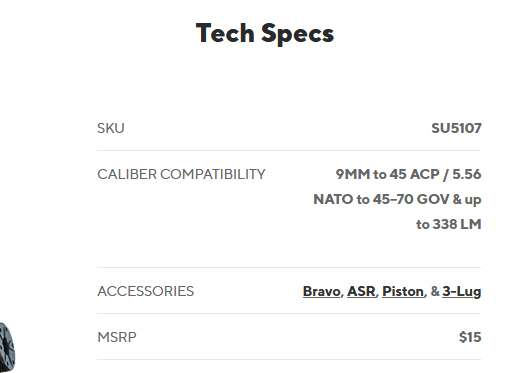Image resolution: width=519 pixels, height=373 pixels.
Task: Click the partial product image at bottom-left
Action: pos(7,347)
